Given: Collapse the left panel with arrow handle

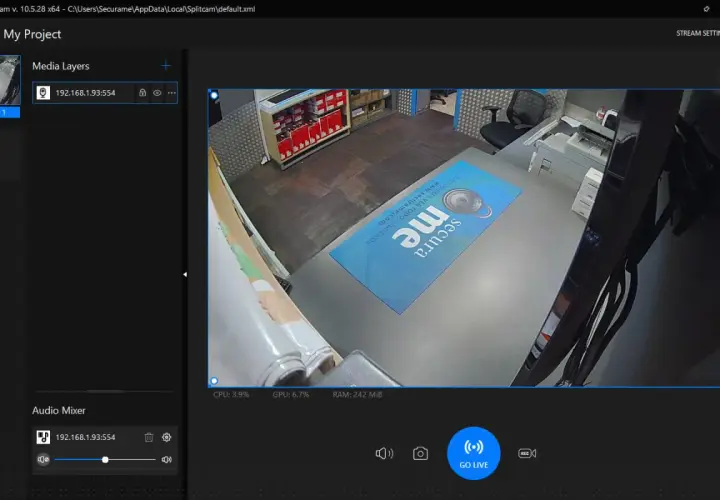Looking at the screenshot, I should coord(185,275).
